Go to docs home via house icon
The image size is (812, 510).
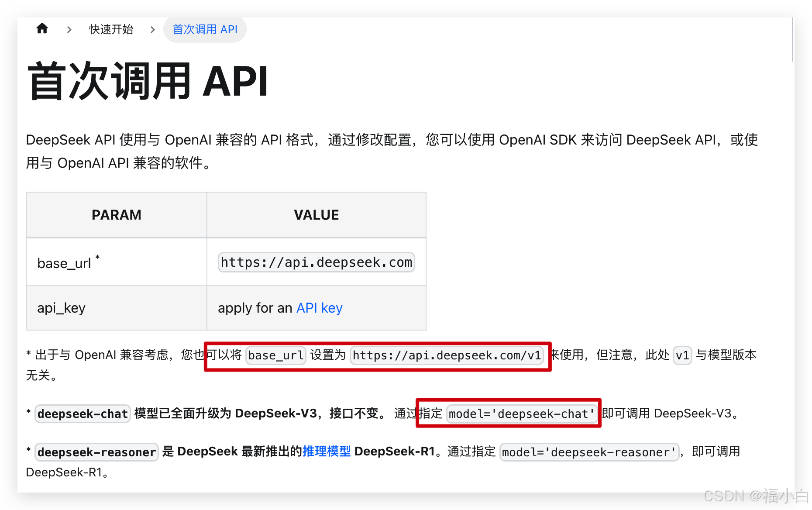click(42, 29)
